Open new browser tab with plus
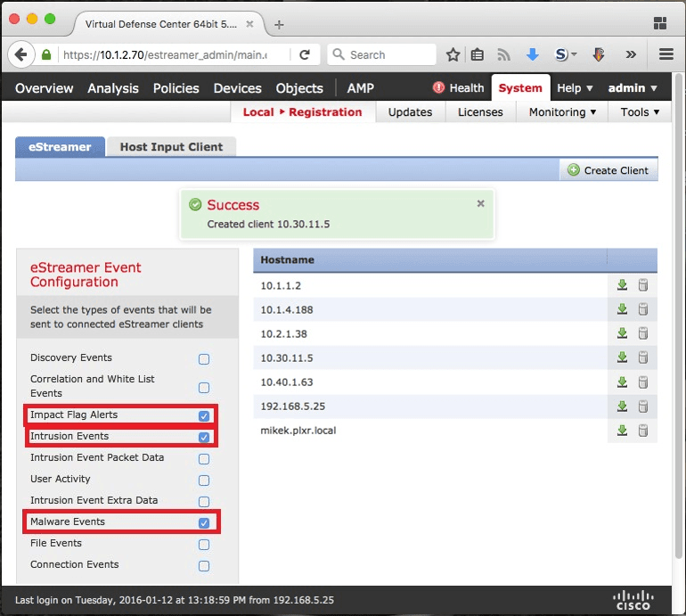 pos(279,25)
